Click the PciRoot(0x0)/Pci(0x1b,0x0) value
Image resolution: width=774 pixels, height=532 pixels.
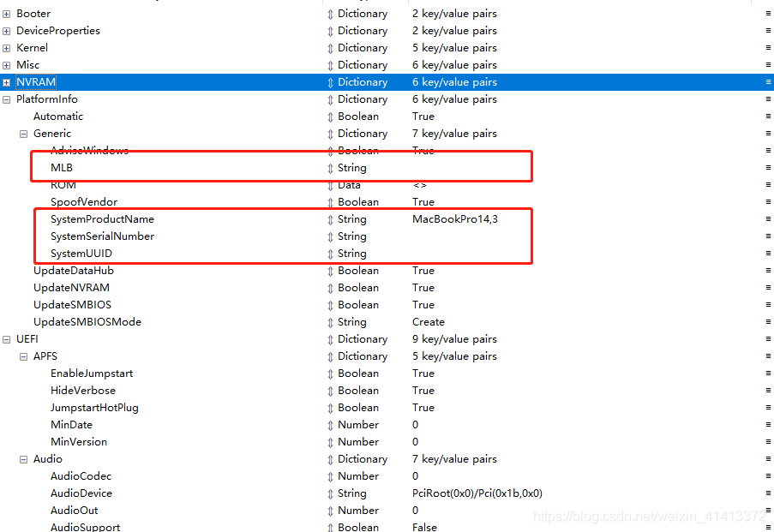pyautogui.click(x=477, y=493)
